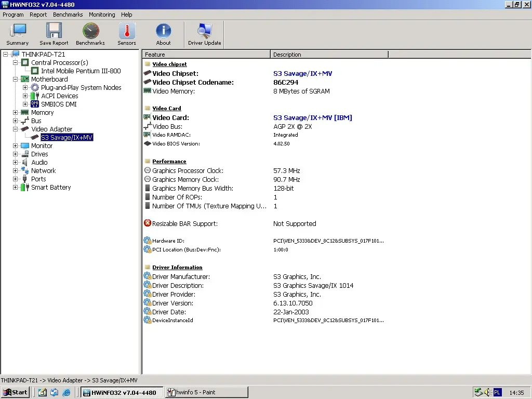Collapse the Central Processor(s) node
532x399 pixels.
[15, 62]
